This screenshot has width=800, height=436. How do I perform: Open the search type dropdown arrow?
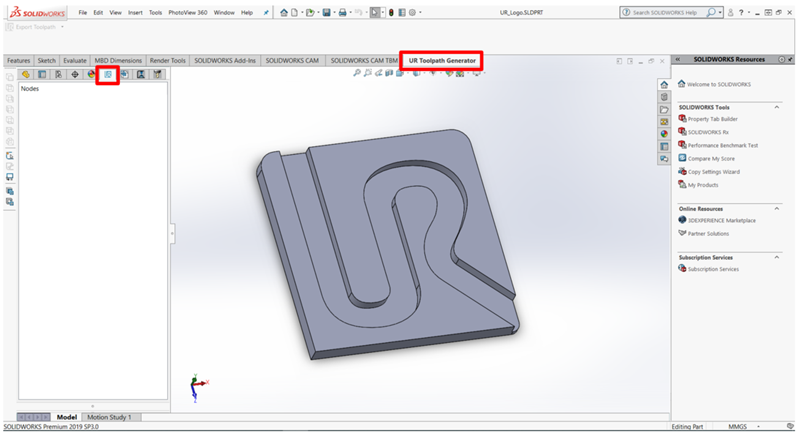pos(720,12)
